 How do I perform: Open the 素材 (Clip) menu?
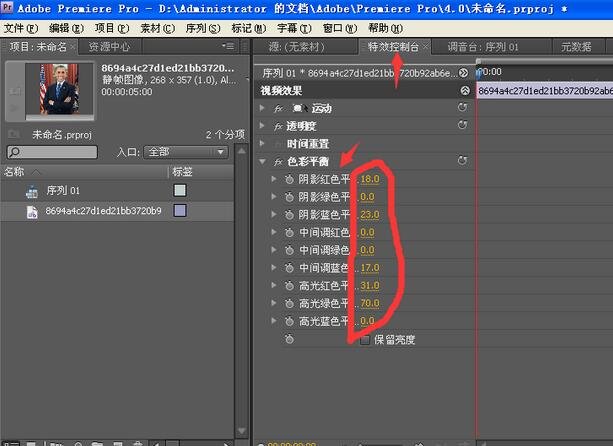[158, 28]
